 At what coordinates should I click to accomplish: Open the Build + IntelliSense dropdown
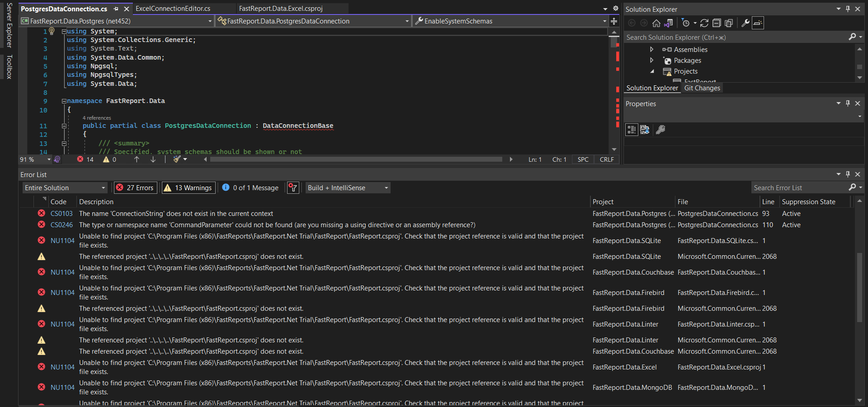coord(348,188)
